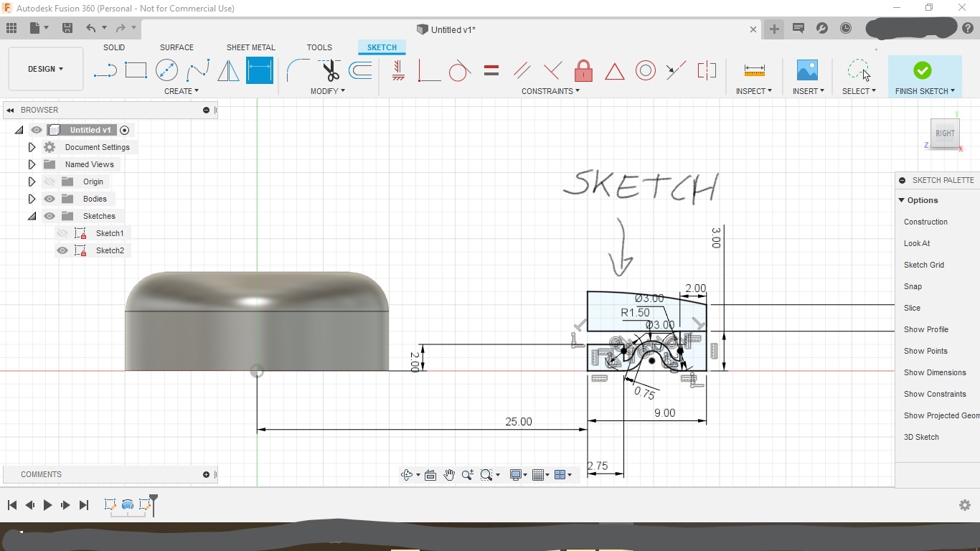
Task: Toggle visibility of the Bodies folder
Action: 50,199
